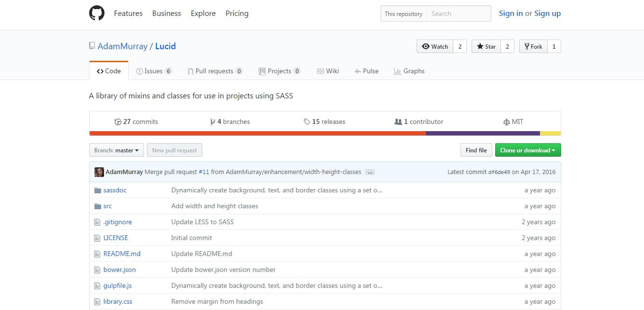The height and width of the screenshot is (310, 644).
Task: Click the commit hash df6de49
Action: (499, 172)
